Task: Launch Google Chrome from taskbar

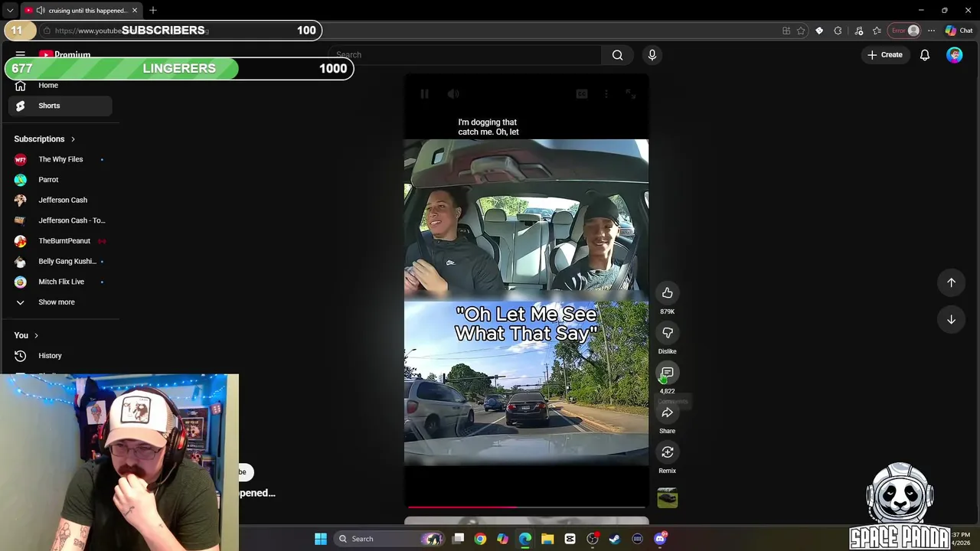Action: point(480,539)
